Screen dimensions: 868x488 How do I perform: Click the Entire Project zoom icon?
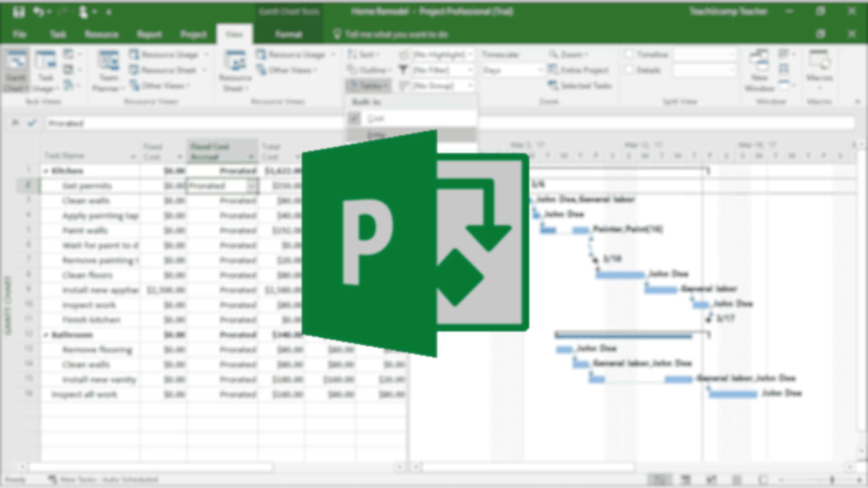coord(553,70)
